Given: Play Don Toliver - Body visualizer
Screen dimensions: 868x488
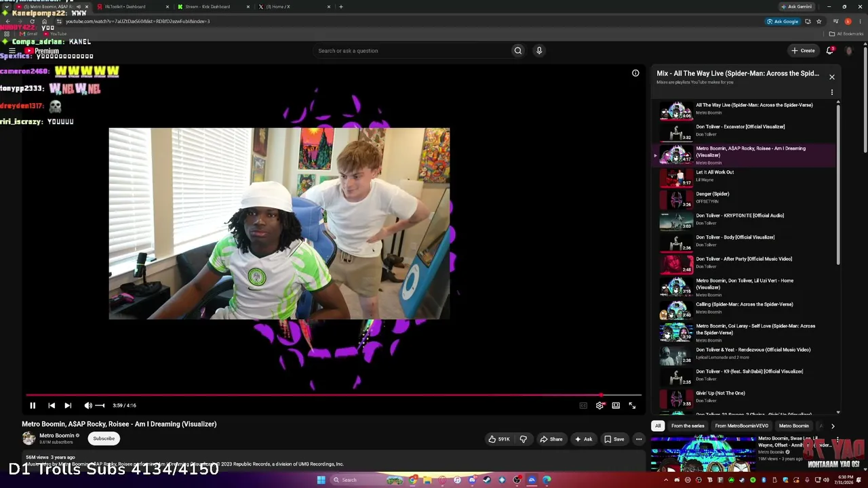Looking at the screenshot, I should 745,241.
